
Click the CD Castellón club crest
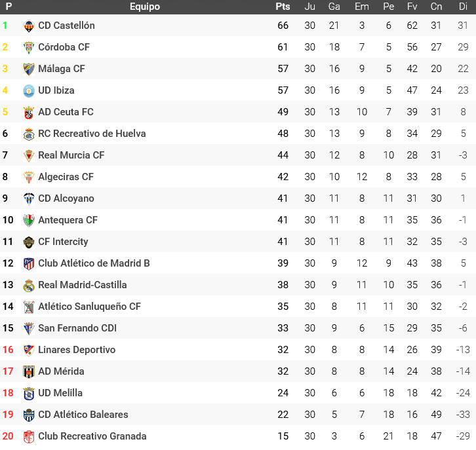(x=29, y=26)
